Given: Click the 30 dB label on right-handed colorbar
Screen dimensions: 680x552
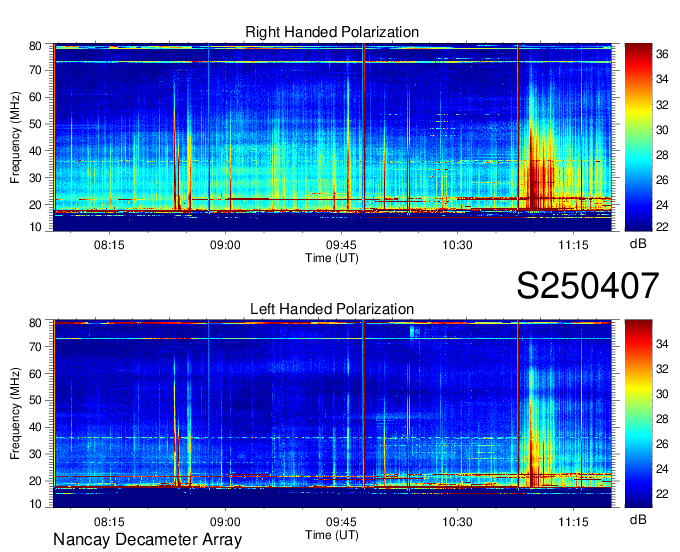Looking at the screenshot, I should (x=662, y=130).
